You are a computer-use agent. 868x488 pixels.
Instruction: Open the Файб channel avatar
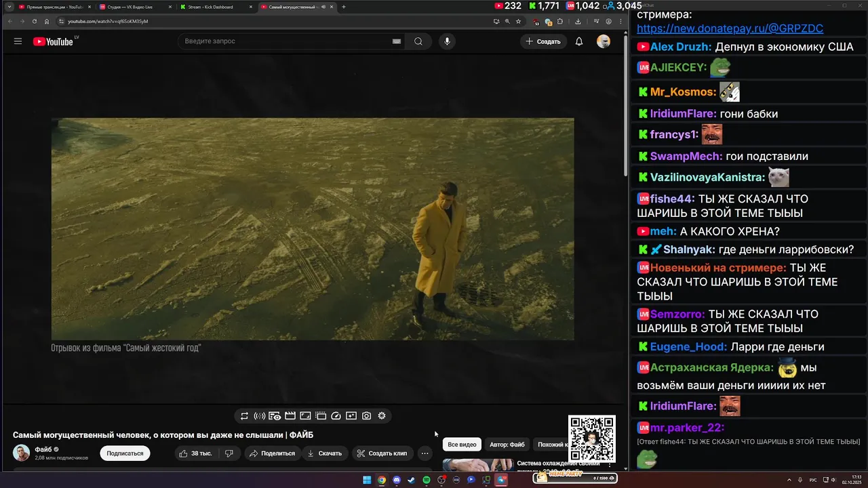(22, 453)
